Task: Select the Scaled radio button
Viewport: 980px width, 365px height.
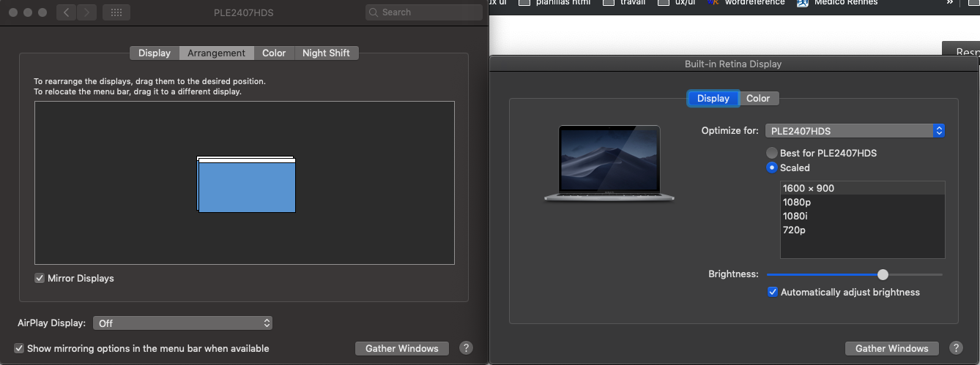Action: [x=772, y=168]
